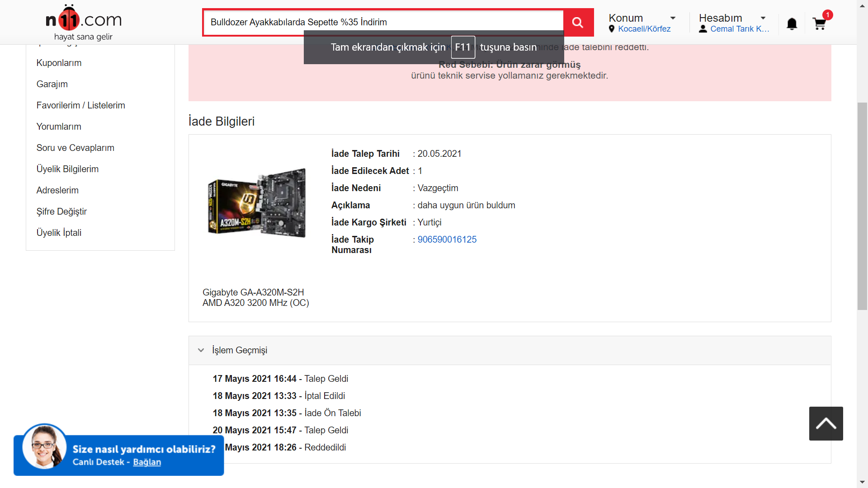
Task: Click in the search input field
Action: [383, 22]
